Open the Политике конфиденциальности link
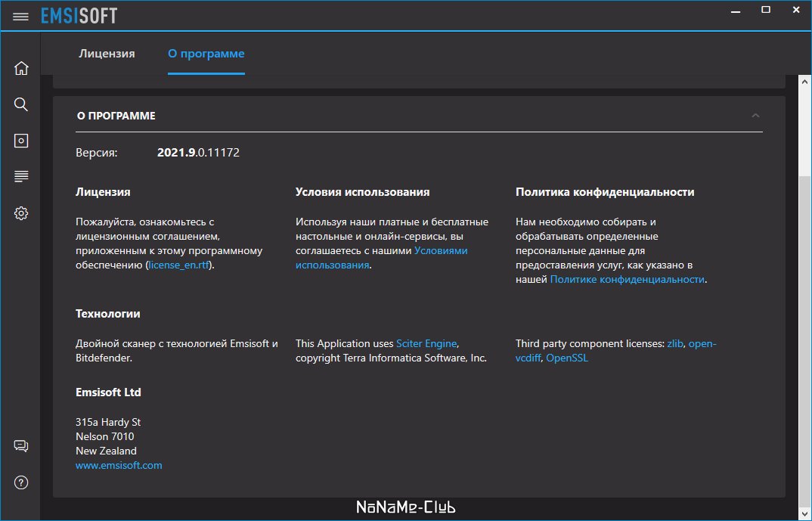The height and width of the screenshot is (521, 812). pos(627,279)
